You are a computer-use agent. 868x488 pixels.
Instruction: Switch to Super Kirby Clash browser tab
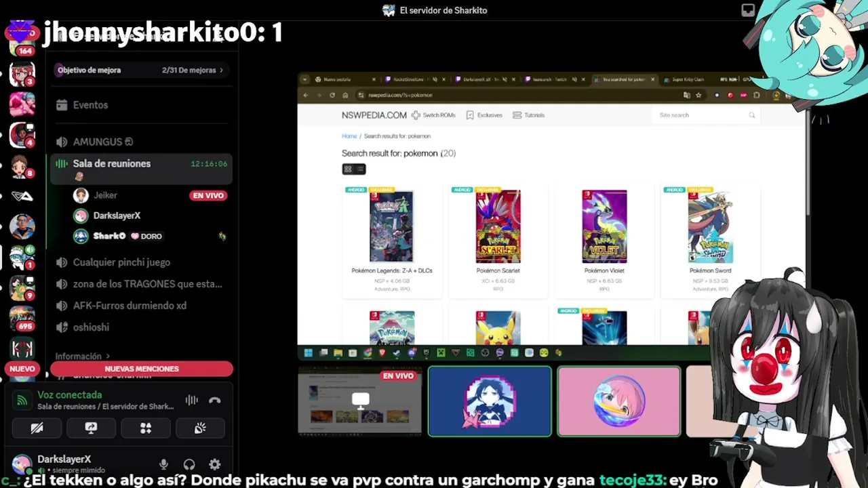point(688,79)
